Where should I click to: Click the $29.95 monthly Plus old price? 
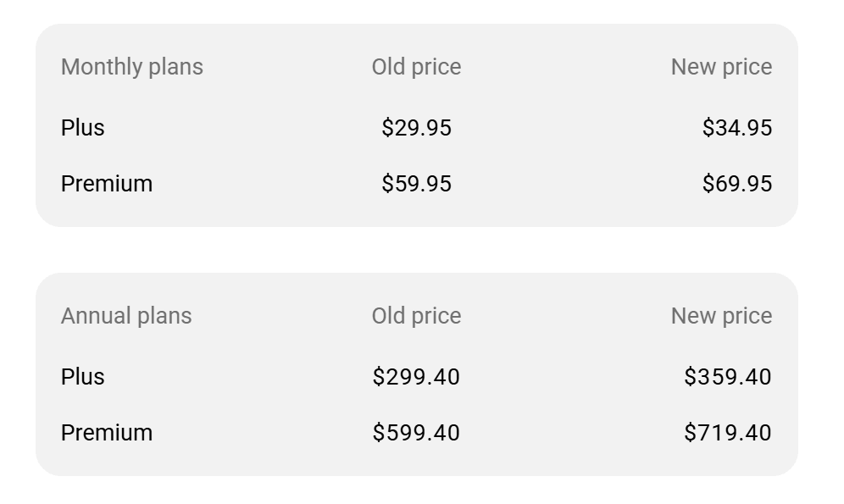(416, 128)
